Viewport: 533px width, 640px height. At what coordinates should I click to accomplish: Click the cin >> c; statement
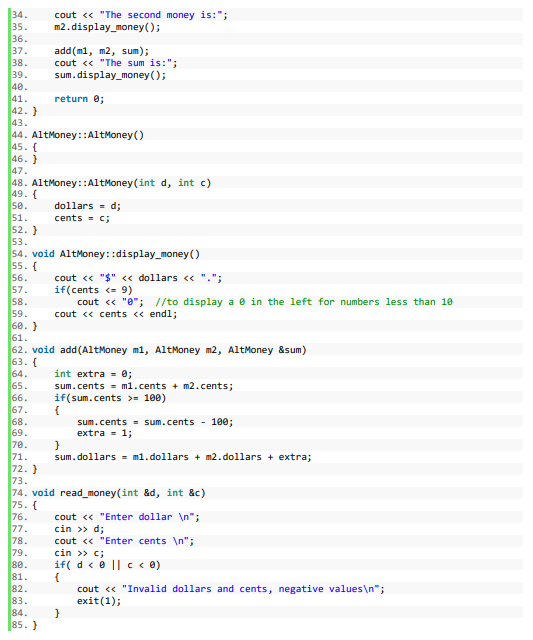point(79,553)
